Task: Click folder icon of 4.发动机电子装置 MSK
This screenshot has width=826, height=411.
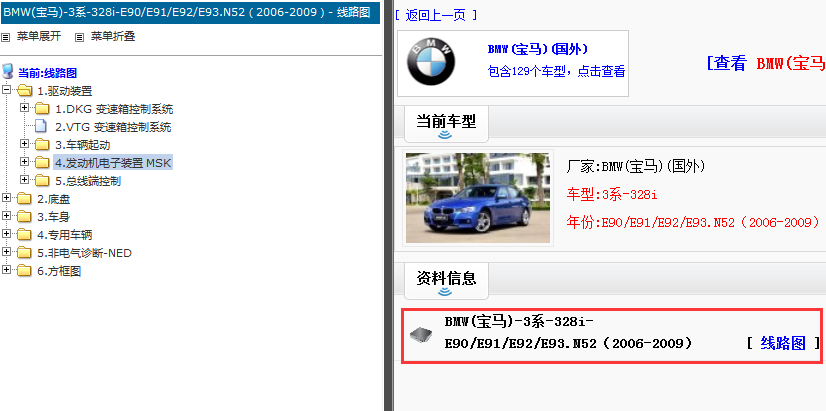Action: (42, 163)
